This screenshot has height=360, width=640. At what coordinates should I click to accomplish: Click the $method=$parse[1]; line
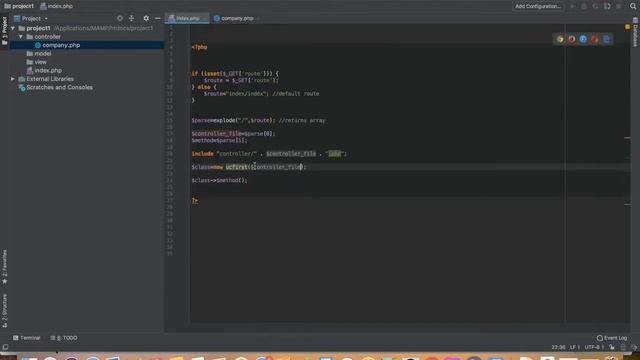point(219,140)
